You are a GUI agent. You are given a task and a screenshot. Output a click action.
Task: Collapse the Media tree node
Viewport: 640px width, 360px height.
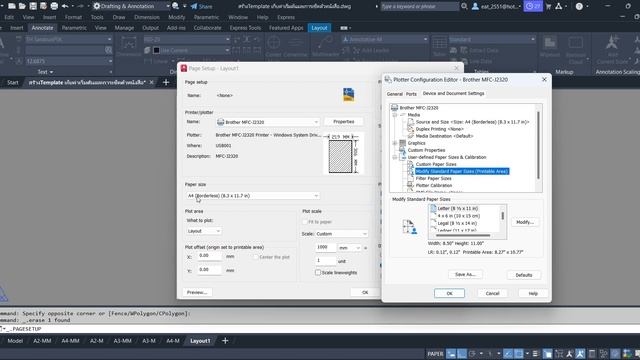[395, 115]
